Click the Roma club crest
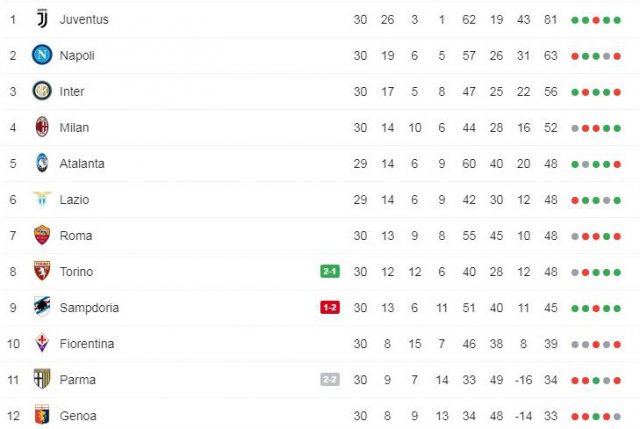640x429 pixels. click(42, 235)
